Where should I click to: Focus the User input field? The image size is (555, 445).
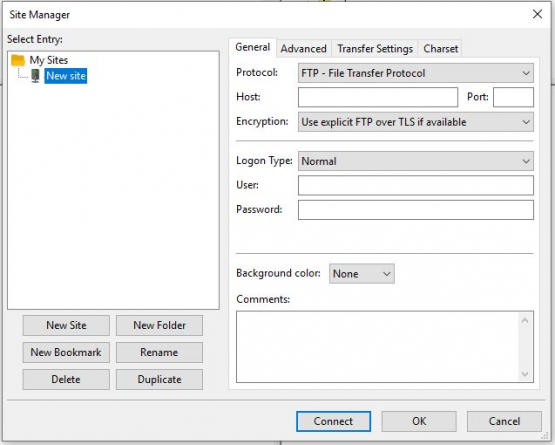pos(416,185)
